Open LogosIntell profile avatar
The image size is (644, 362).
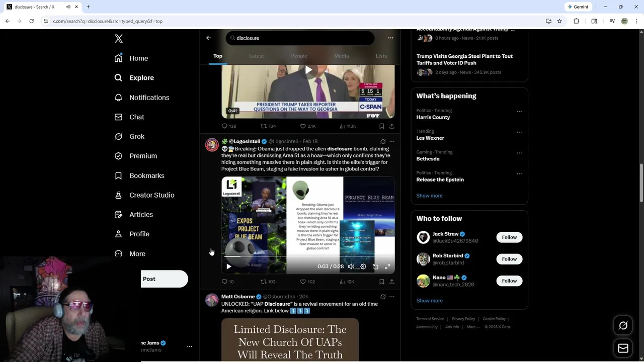(x=212, y=145)
